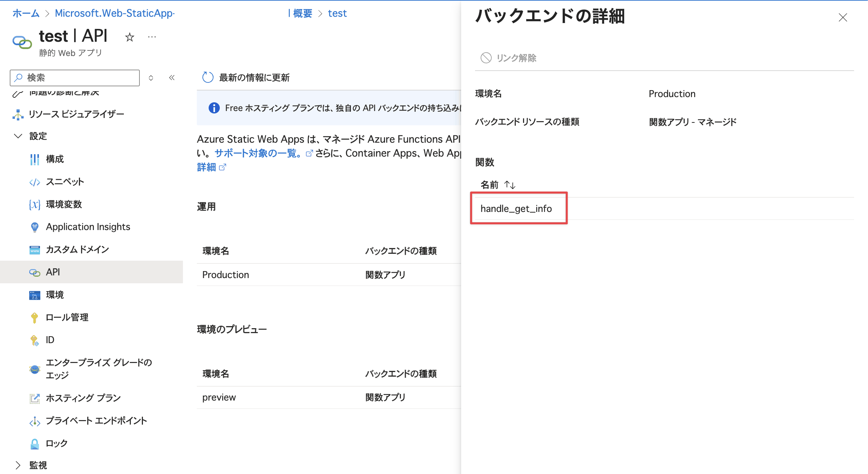
Task: Go to ホーム via the breadcrumb
Action: point(25,13)
